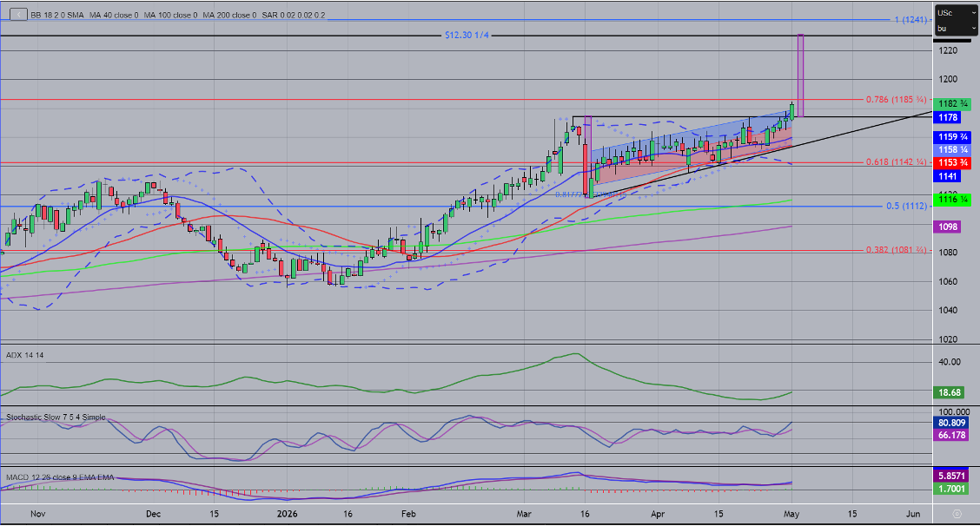Screen dimensions: 980x526
Task: Select the red 1153 ¾ price label
Action: [952, 162]
